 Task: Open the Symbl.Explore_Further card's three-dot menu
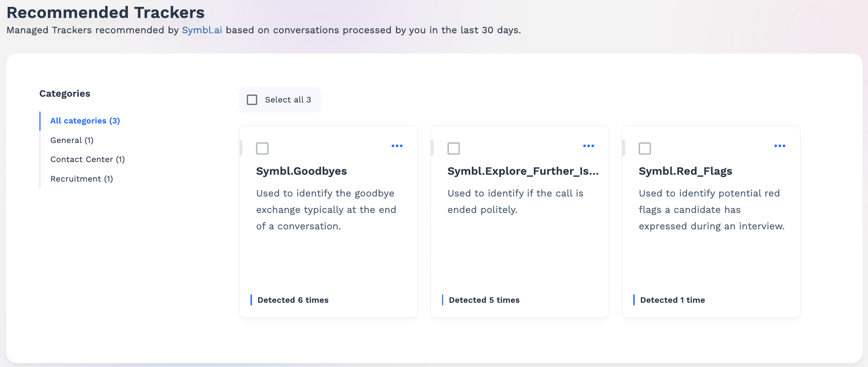coord(588,146)
